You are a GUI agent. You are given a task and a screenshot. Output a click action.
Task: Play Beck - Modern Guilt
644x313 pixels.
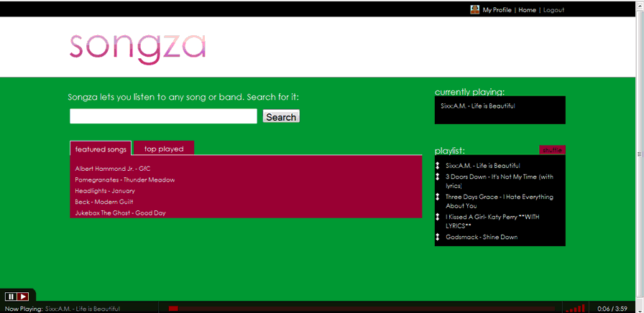click(x=104, y=202)
